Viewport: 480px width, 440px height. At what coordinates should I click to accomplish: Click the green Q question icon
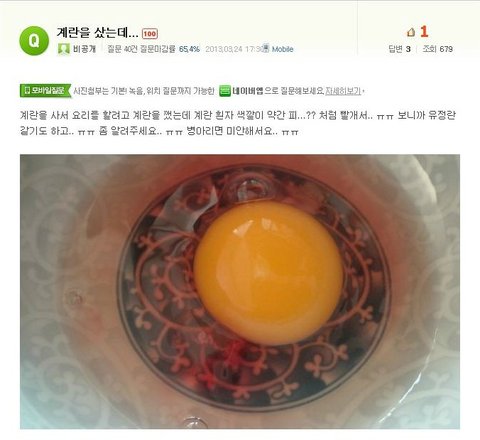pyautogui.click(x=34, y=41)
